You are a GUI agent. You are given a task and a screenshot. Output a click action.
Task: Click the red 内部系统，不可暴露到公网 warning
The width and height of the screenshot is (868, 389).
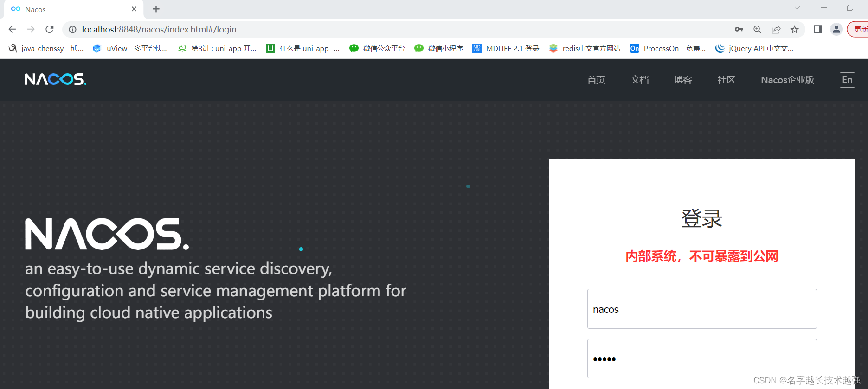pyautogui.click(x=702, y=256)
